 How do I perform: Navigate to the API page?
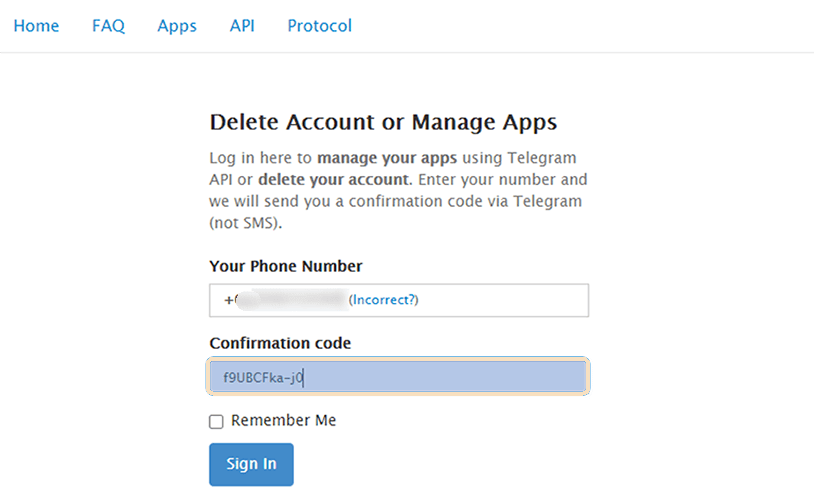242,25
